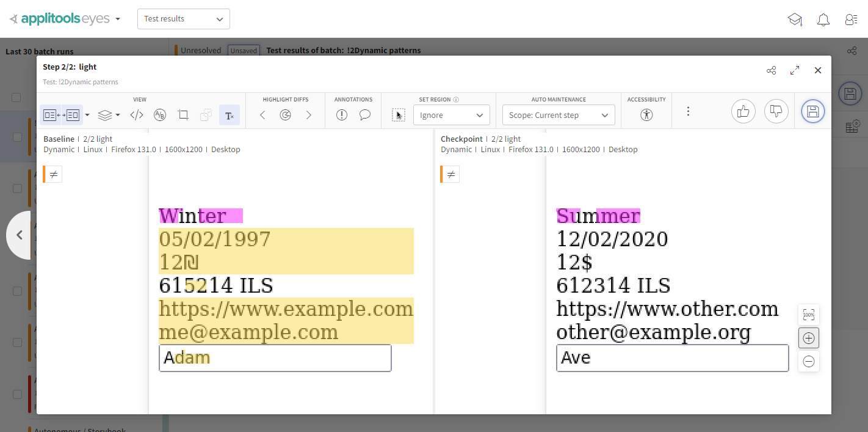Viewport: 868px width, 432px height.
Task: Open the A/B comparison view
Action: click(160, 115)
